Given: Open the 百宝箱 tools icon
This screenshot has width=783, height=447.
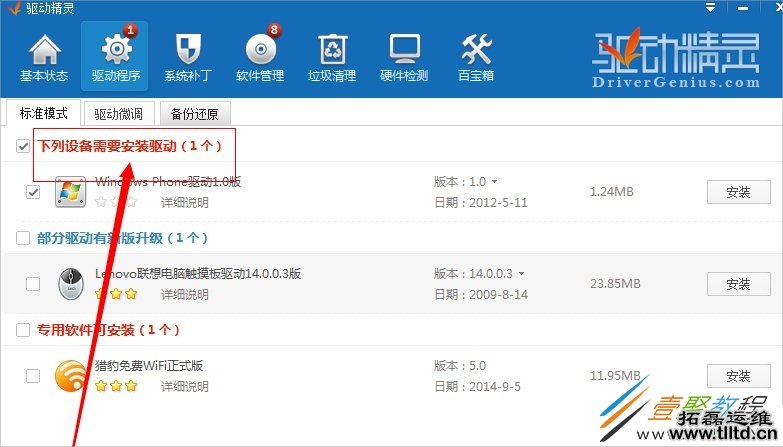Looking at the screenshot, I should pyautogui.click(x=476, y=49).
